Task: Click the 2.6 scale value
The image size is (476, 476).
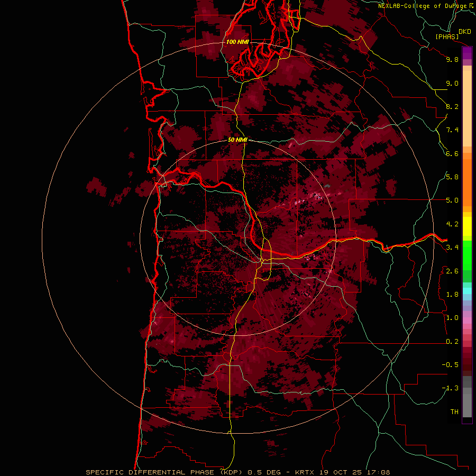Action: point(452,271)
